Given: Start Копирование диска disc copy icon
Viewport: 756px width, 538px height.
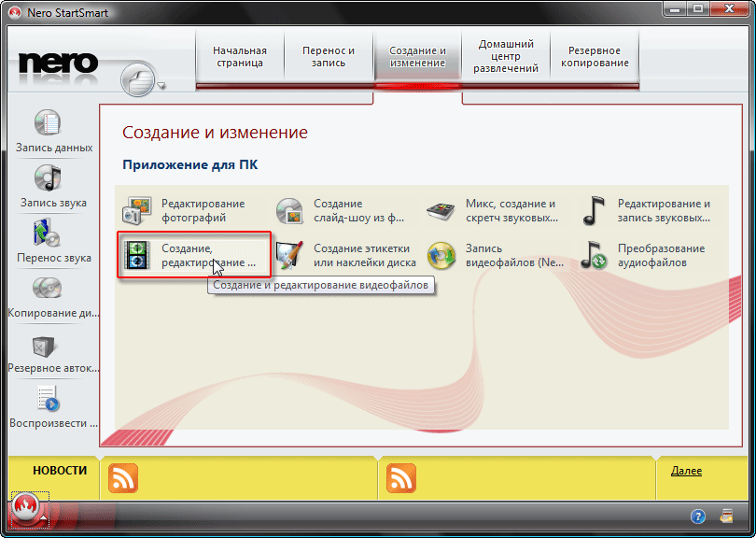Looking at the screenshot, I should [48, 288].
